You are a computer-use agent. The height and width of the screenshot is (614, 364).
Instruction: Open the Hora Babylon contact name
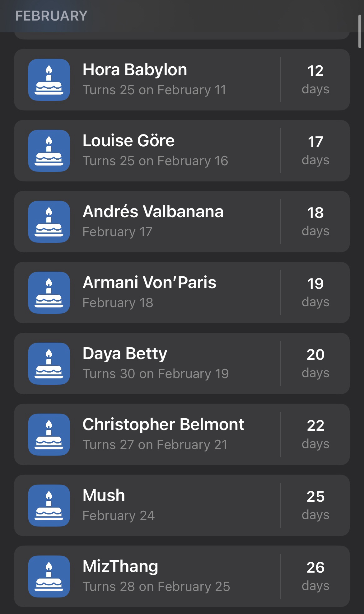[135, 70]
